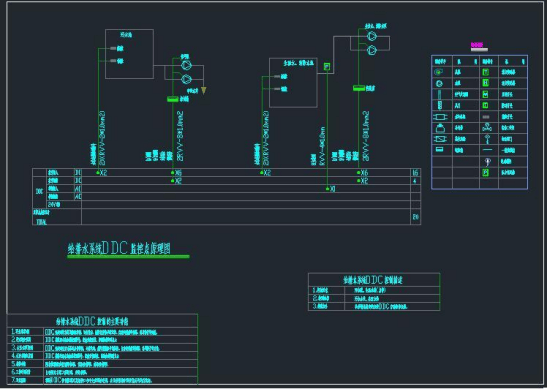Click the legend's plain horizontal line symbol

[x=488, y=150]
